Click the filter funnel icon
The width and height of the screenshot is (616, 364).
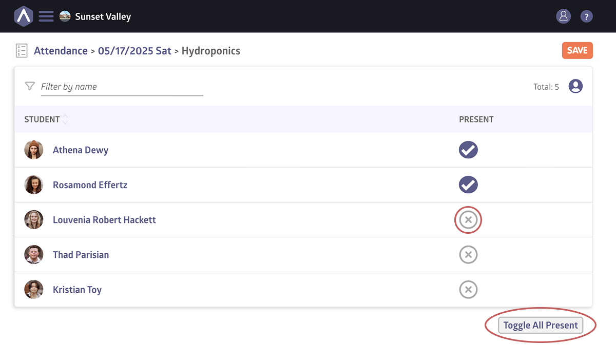30,86
